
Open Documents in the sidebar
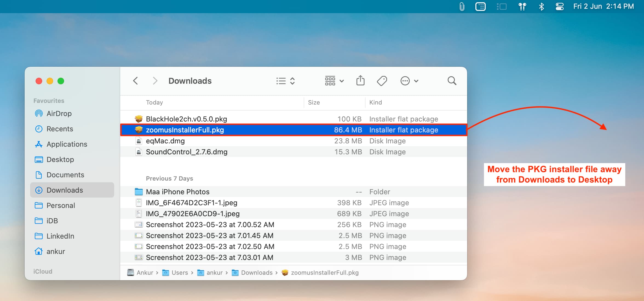point(72,175)
